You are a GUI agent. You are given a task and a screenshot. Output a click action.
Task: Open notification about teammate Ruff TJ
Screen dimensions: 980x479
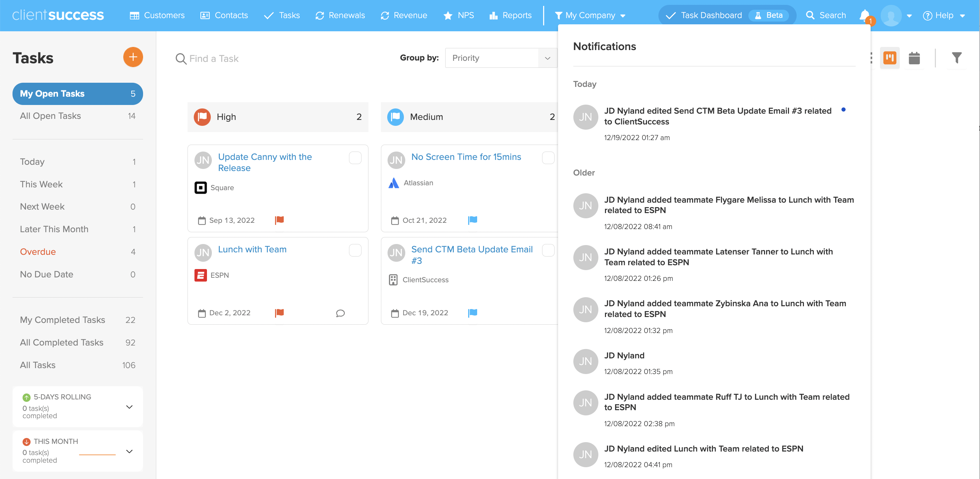pos(714,410)
